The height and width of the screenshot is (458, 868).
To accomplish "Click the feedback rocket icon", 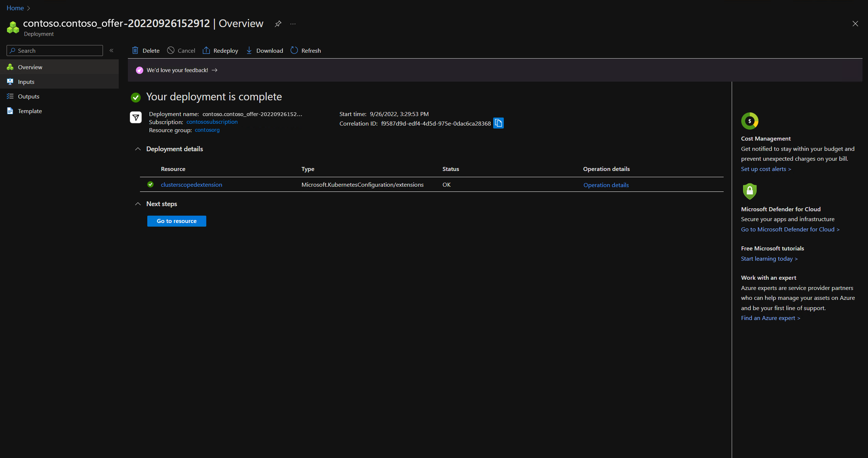I will click(x=140, y=70).
